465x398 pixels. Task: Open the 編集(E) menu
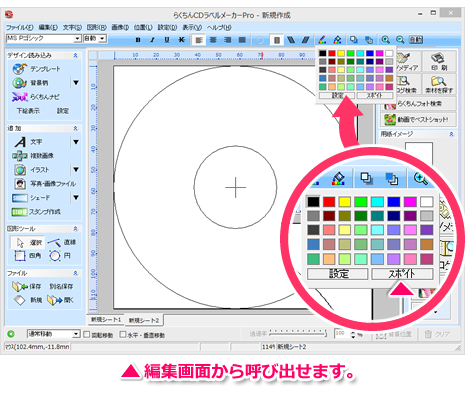click(48, 27)
